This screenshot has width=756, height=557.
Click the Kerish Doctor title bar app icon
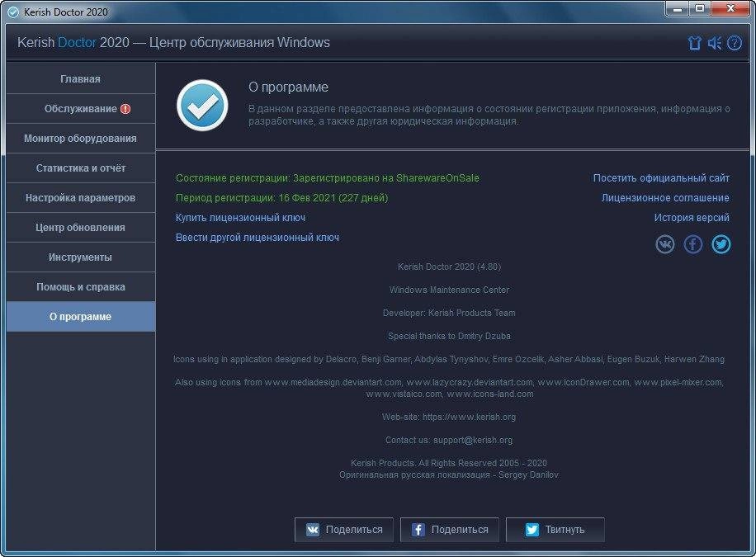[13, 12]
